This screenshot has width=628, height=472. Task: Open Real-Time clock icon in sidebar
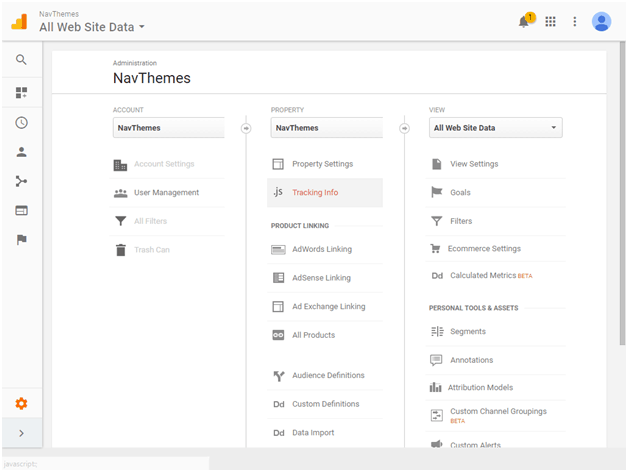point(21,123)
